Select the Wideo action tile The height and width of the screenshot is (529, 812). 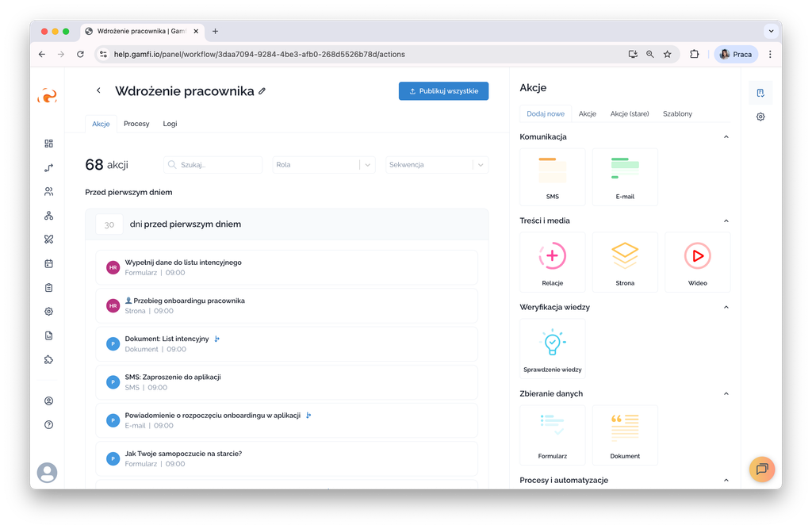(x=697, y=263)
